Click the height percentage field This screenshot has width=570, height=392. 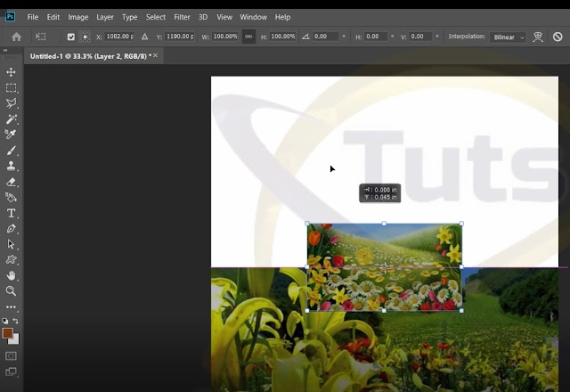pyautogui.click(x=283, y=37)
